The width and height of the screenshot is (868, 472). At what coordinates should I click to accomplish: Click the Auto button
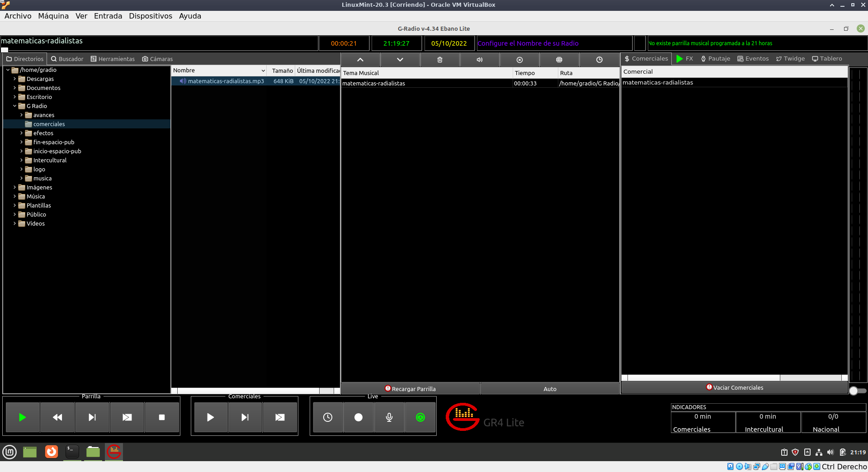pos(550,389)
